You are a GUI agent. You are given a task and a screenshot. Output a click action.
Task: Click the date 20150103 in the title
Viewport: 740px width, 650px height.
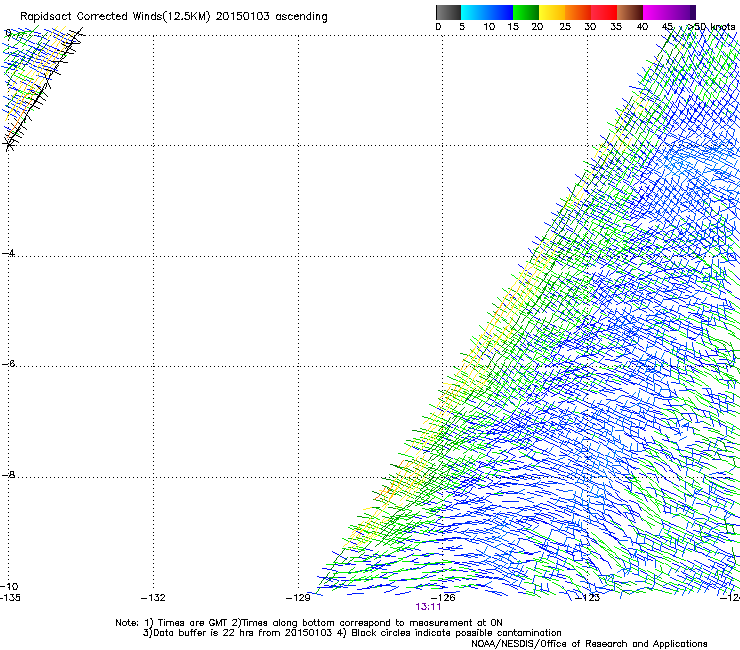click(x=243, y=17)
